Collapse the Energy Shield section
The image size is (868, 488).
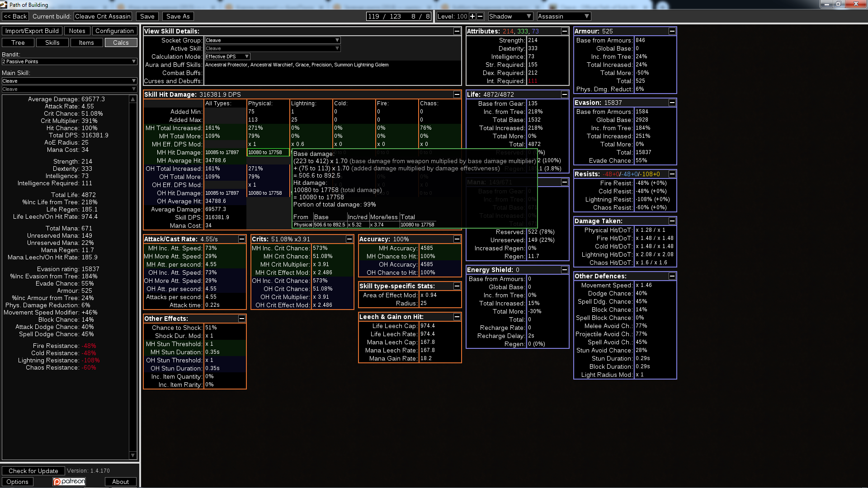tap(564, 270)
